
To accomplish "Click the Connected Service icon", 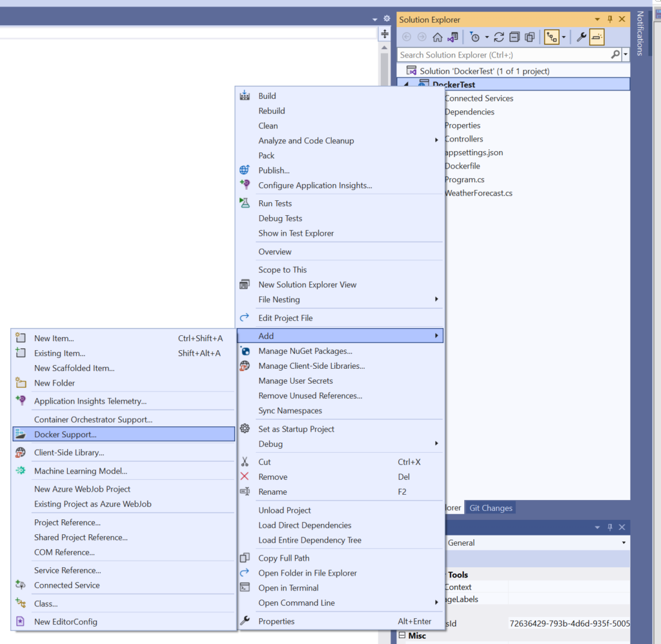I will [20, 585].
